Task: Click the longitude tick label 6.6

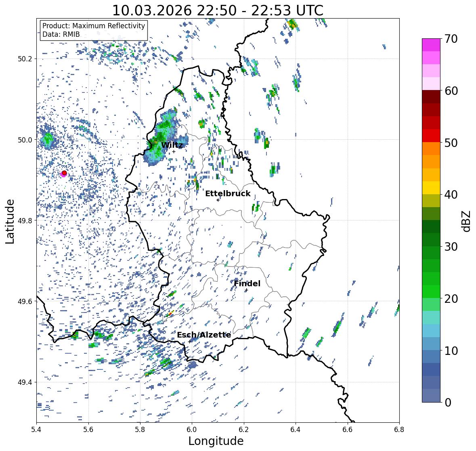Action: (x=347, y=429)
